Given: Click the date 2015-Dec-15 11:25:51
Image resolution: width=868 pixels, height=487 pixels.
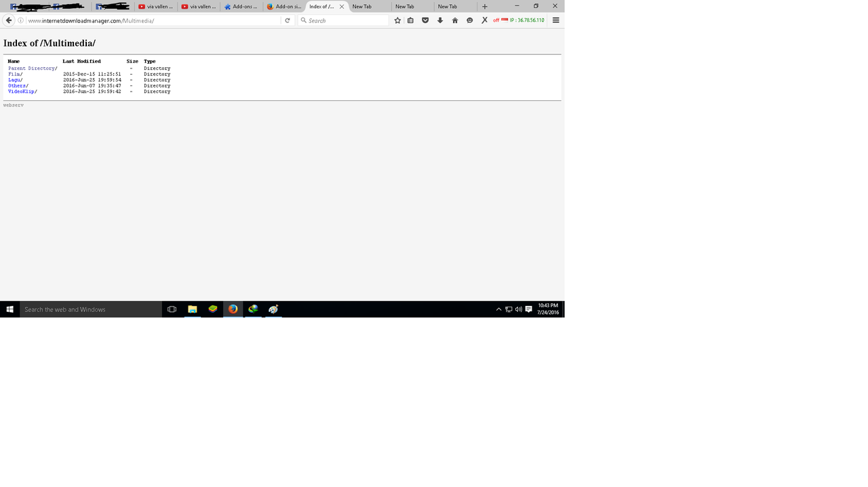Looking at the screenshot, I should 92,74.
